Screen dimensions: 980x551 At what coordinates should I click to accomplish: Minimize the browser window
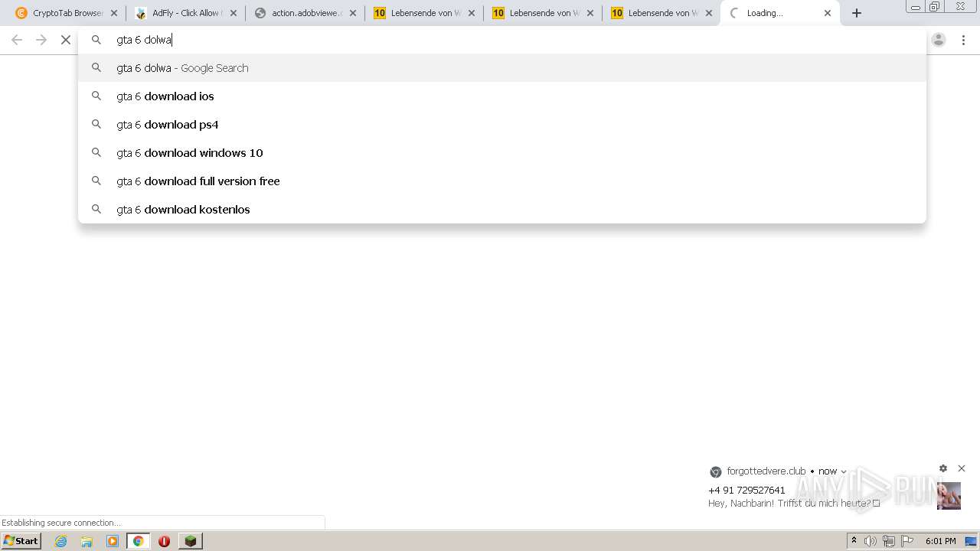(916, 7)
